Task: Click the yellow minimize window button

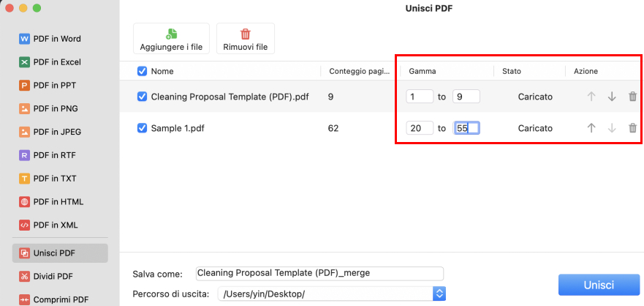Action: pos(23,8)
